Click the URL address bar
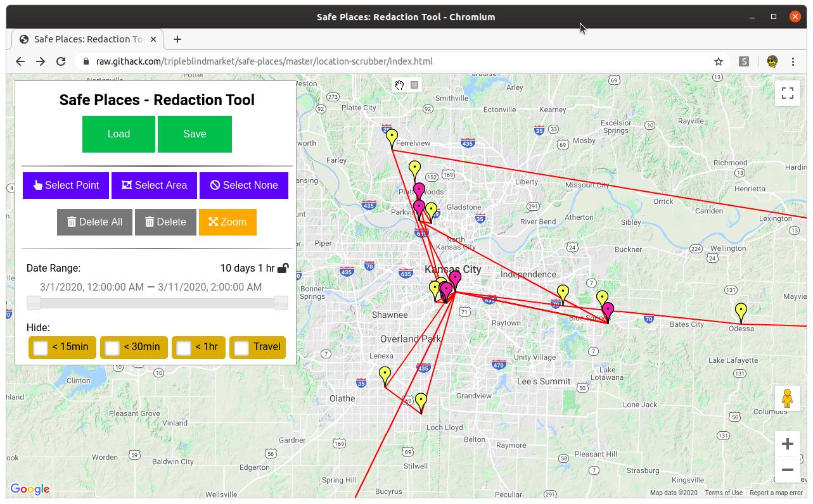The width and height of the screenshot is (813, 504). (399, 61)
